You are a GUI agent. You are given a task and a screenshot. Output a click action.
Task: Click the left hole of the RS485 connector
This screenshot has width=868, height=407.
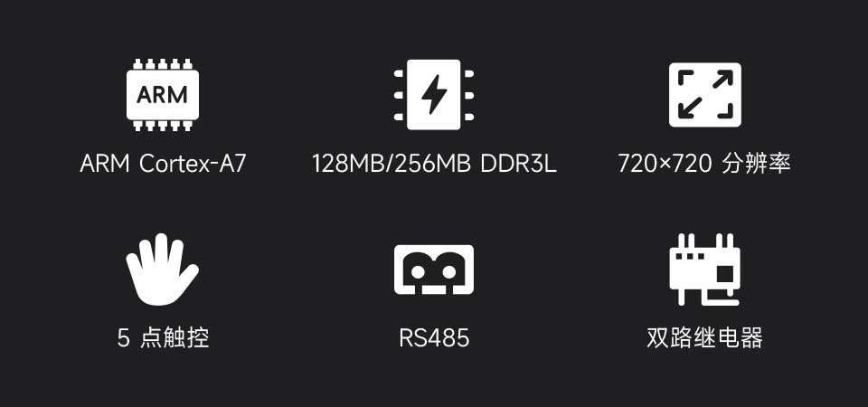click(418, 272)
